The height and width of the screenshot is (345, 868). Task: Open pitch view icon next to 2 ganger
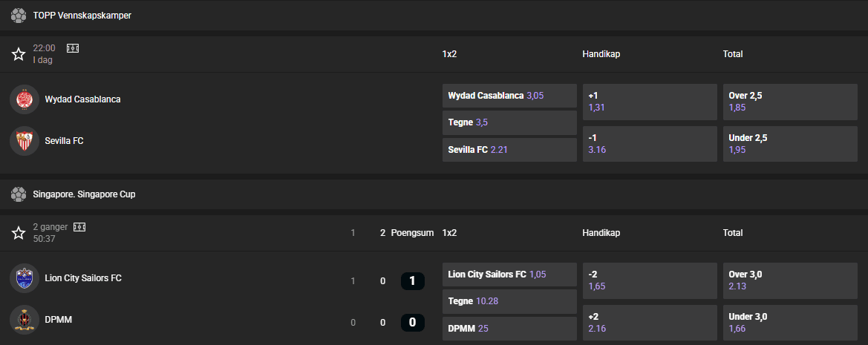pyautogui.click(x=79, y=227)
